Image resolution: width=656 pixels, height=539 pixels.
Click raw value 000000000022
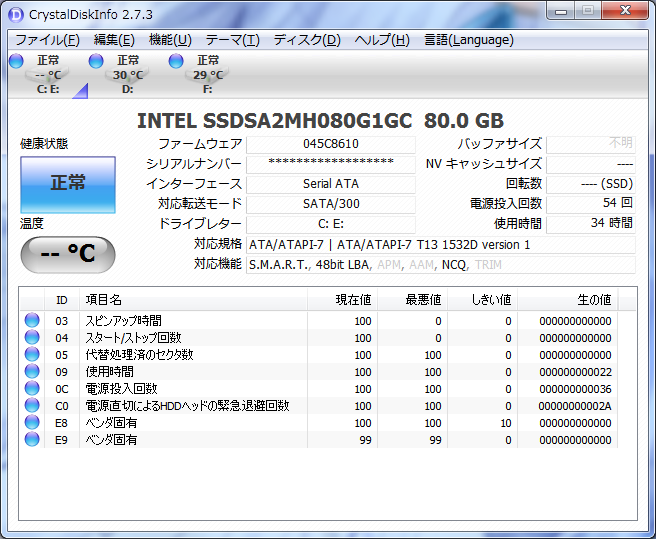pyautogui.click(x=575, y=372)
